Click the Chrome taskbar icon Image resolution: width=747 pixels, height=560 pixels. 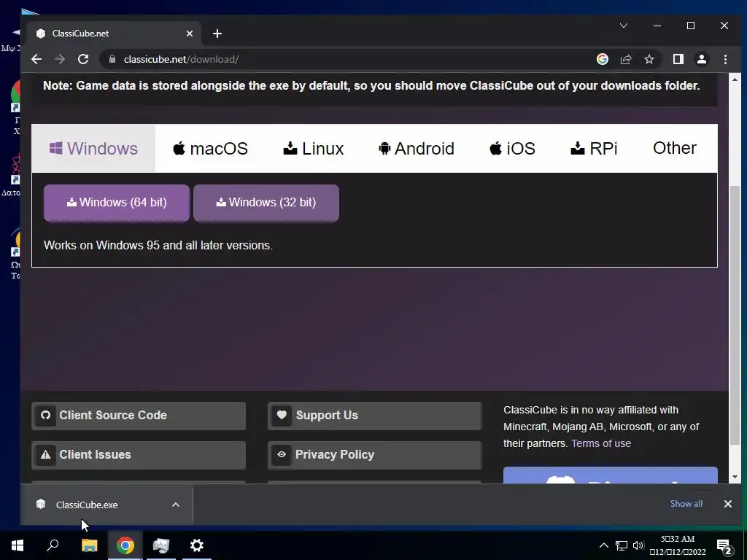125,545
